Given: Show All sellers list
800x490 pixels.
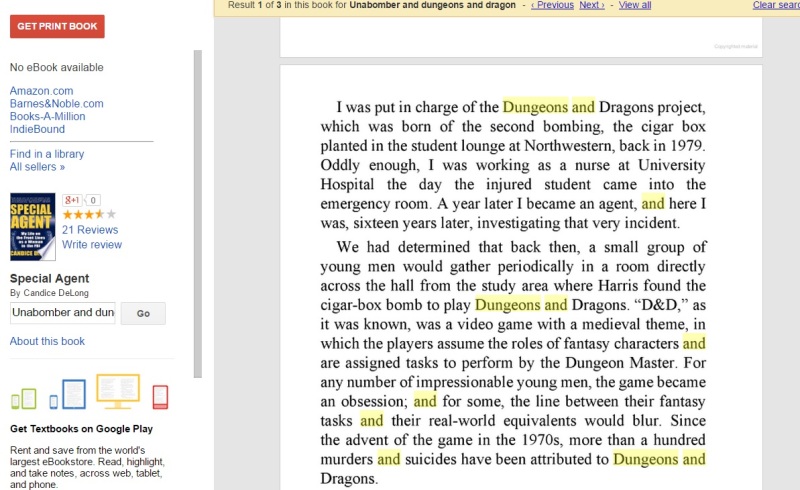Looking at the screenshot, I should pos(37,167).
